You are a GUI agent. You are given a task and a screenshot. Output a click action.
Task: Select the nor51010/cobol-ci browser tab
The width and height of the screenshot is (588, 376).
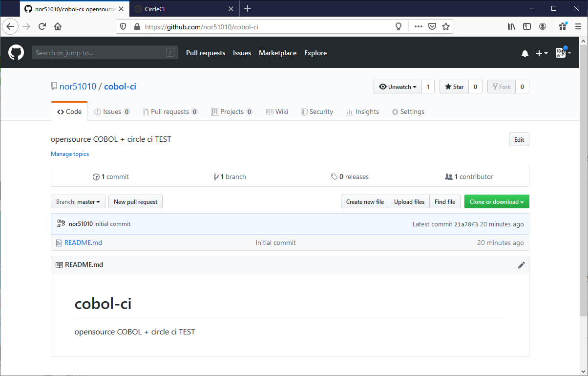(74, 9)
